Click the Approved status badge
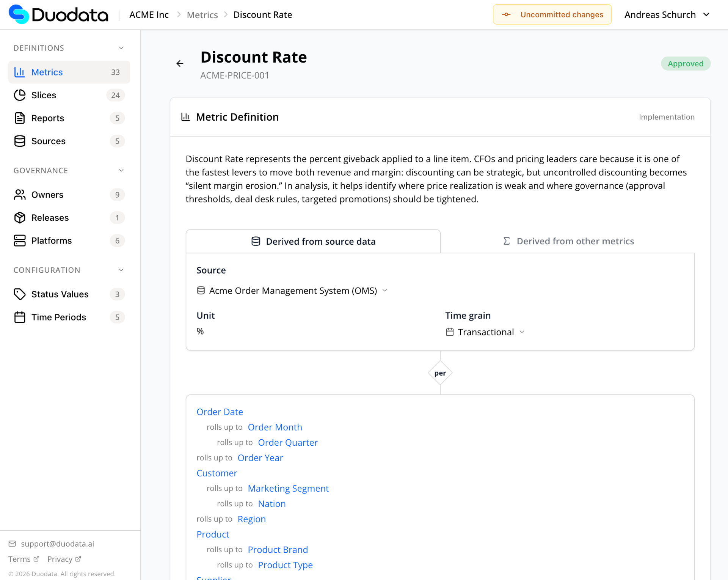728x580 pixels. (x=685, y=63)
